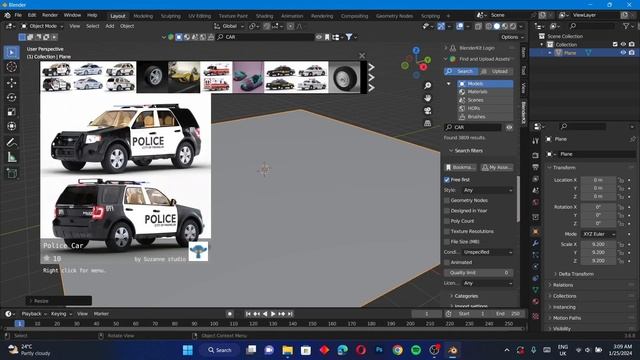Click frame 100 on the timeline

[x=214, y=324]
